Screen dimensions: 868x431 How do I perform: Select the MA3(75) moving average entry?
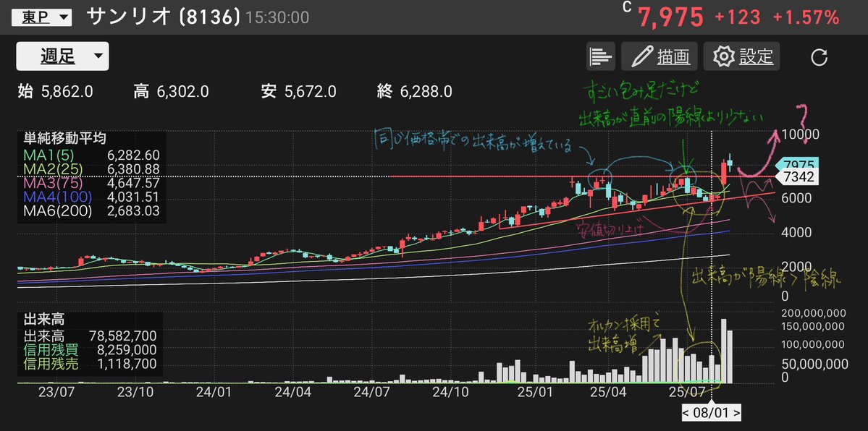[x=91, y=182]
